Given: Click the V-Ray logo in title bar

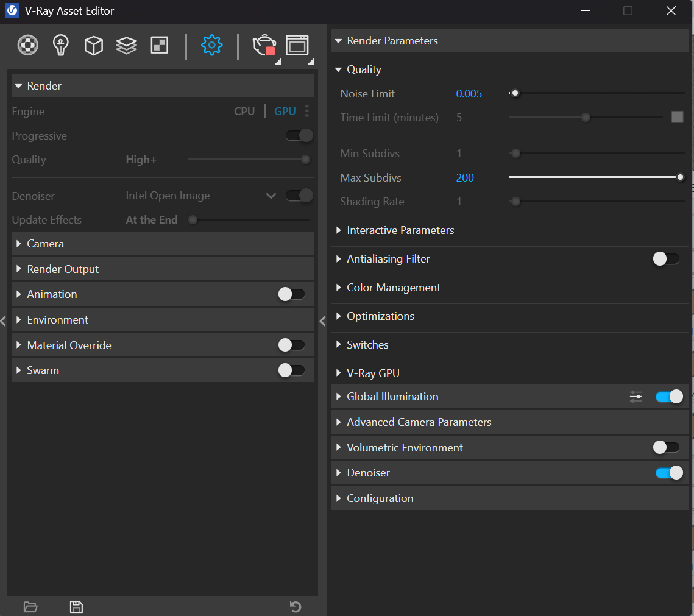Looking at the screenshot, I should pos(12,10).
